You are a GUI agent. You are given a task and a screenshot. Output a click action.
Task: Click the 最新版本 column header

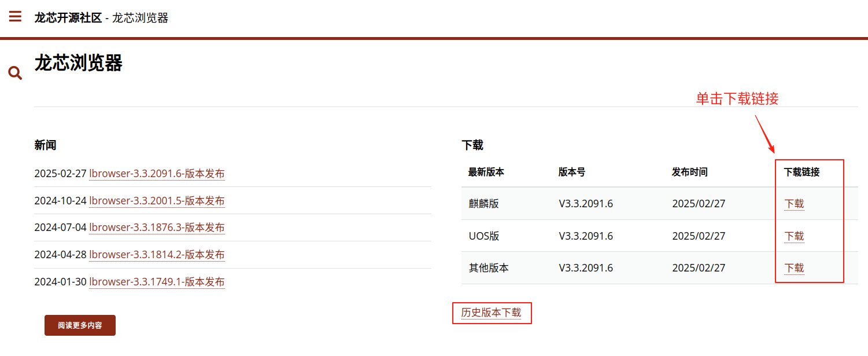click(486, 172)
